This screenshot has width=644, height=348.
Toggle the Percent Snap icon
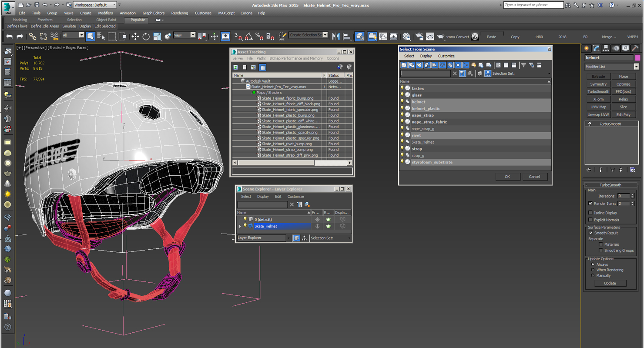[259, 37]
